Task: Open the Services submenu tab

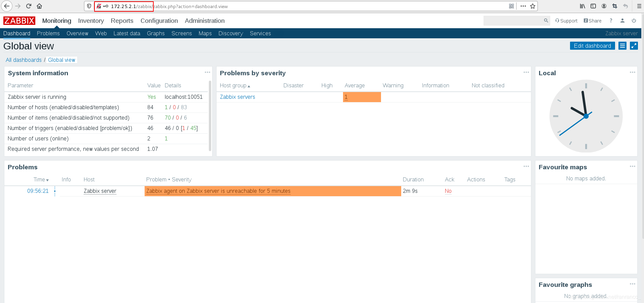Action: tap(260, 33)
